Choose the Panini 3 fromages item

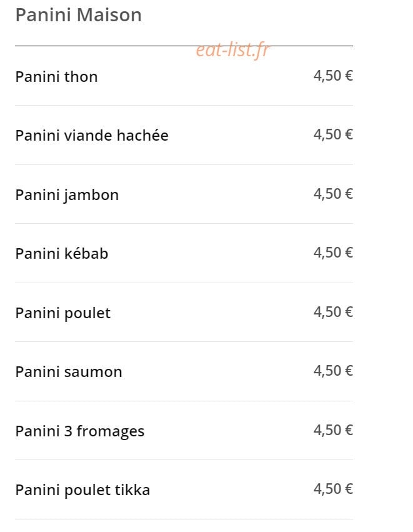click(x=80, y=431)
